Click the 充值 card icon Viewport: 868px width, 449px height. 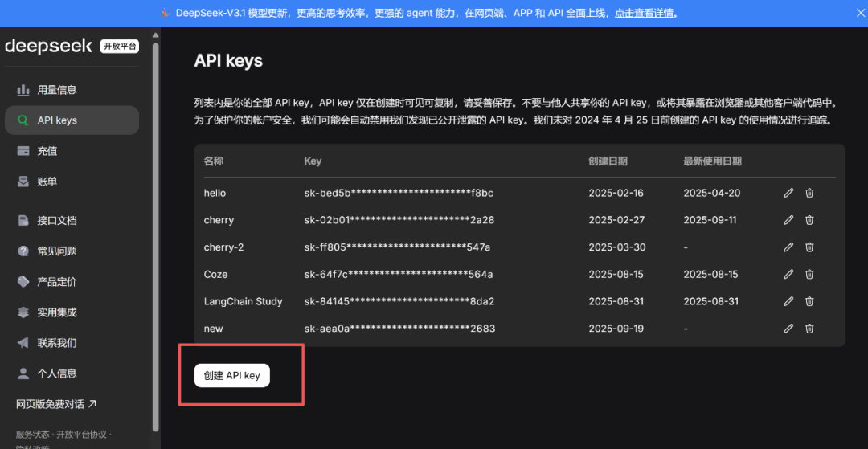23,151
